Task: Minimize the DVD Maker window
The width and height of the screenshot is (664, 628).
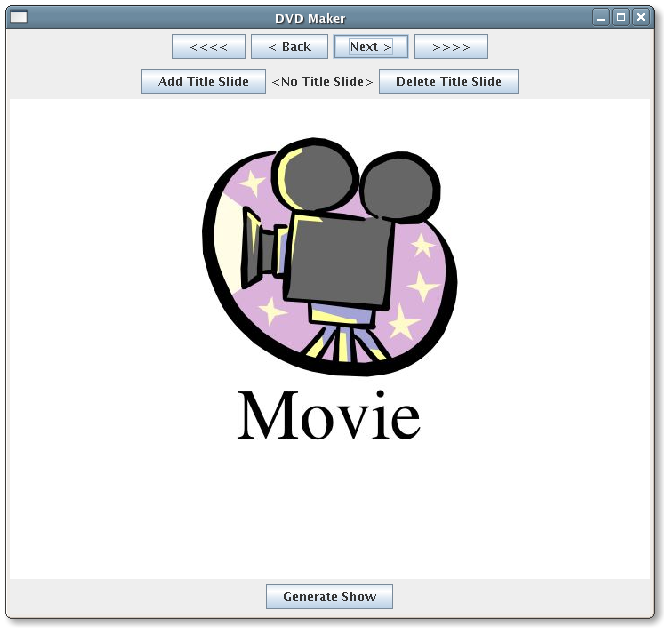Action: (600, 17)
